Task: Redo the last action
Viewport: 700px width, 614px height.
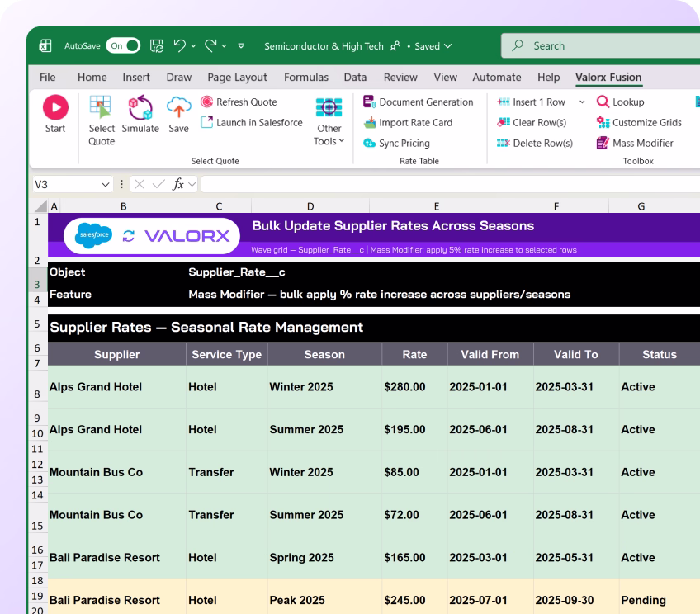Action: 210,45
